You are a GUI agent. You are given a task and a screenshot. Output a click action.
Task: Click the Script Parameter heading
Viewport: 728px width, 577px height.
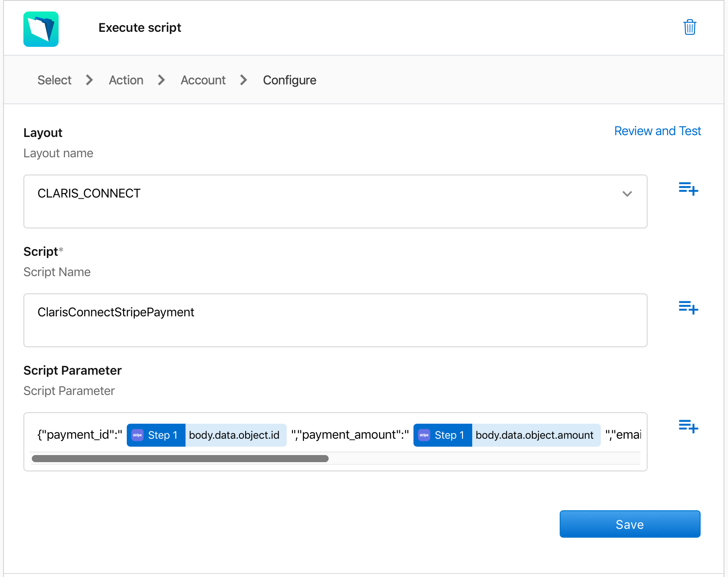pyautogui.click(x=72, y=370)
